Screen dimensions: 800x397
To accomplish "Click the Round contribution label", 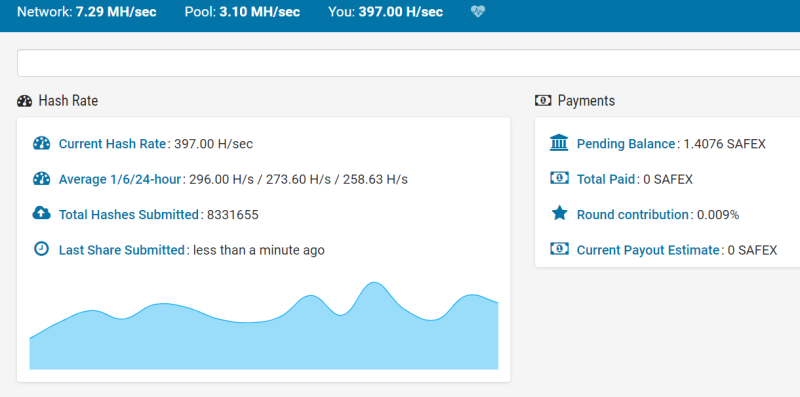I will point(633,215).
